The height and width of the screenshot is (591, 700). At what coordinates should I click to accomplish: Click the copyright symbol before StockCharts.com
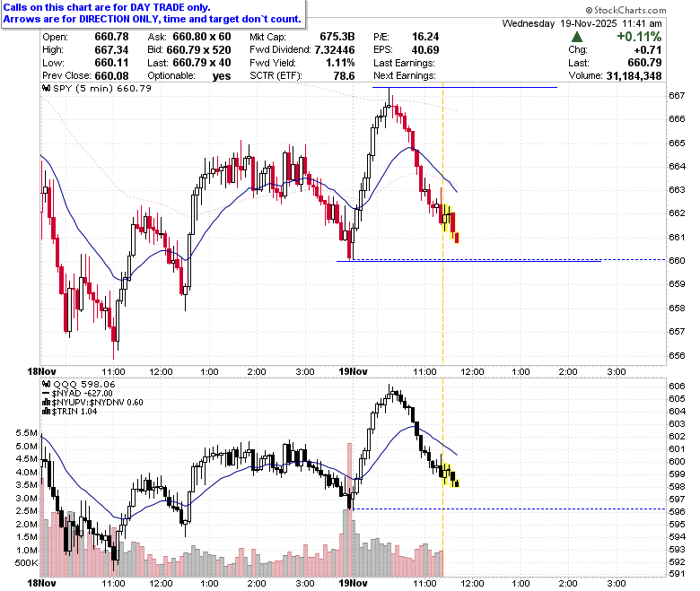589,10
